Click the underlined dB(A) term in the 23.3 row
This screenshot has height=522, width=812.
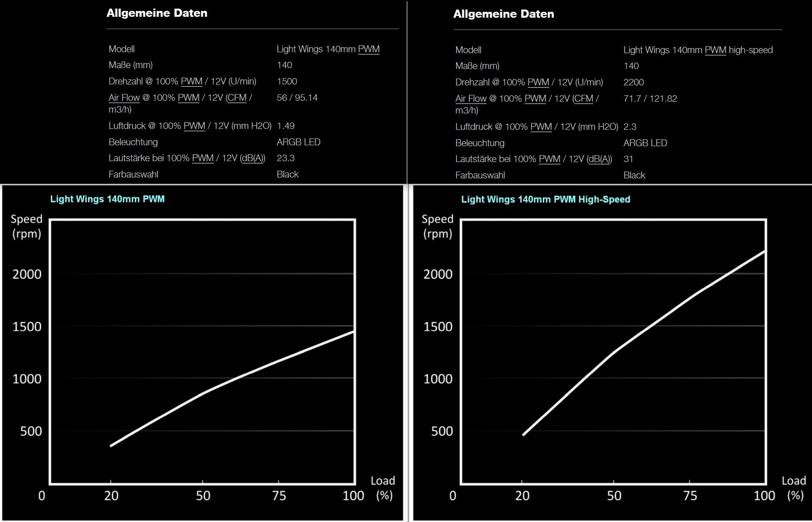[253, 158]
